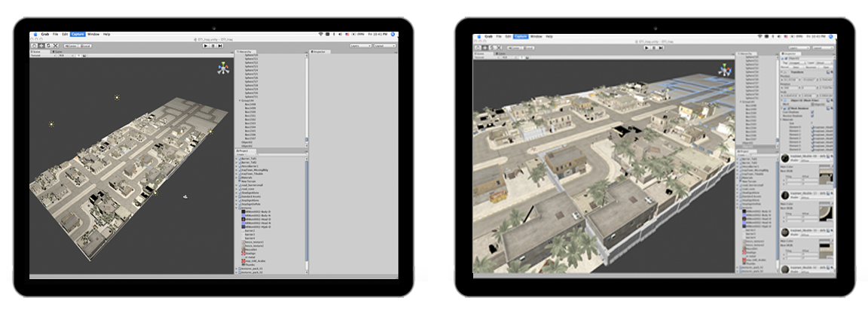Select the Scale tool in left editor

[53, 46]
